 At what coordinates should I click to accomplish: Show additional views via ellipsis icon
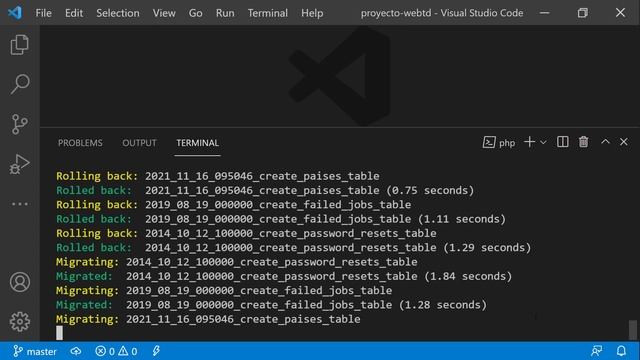point(19,204)
